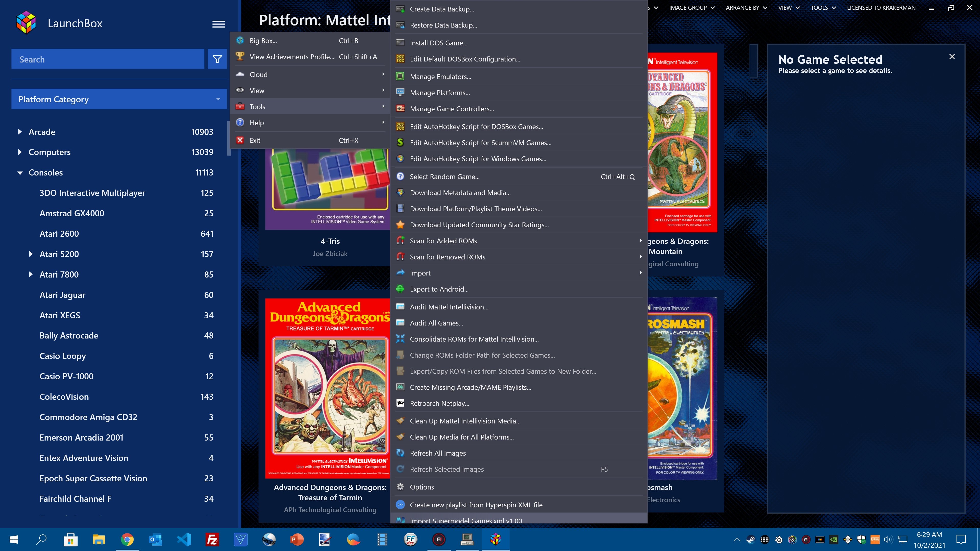The width and height of the screenshot is (980, 551).
Task: Click the Search input field
Action: [x=108, y=59]
